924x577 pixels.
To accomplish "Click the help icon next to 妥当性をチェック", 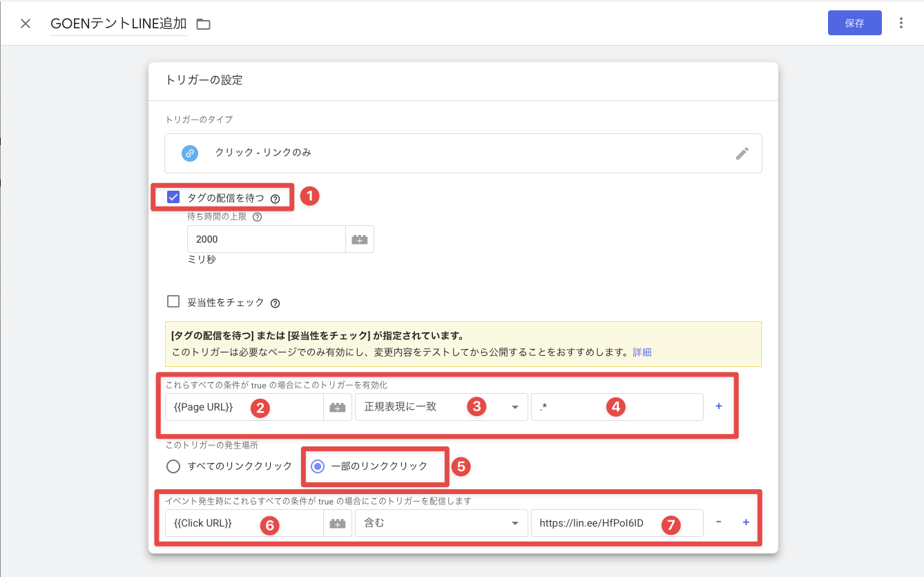I will [275, 303].
